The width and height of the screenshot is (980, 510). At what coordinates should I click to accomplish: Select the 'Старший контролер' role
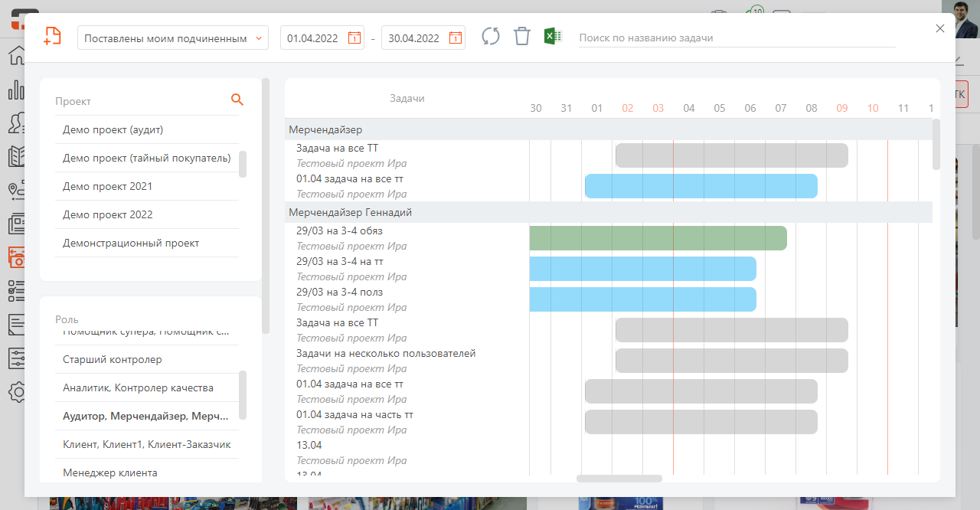coord(113,359)
